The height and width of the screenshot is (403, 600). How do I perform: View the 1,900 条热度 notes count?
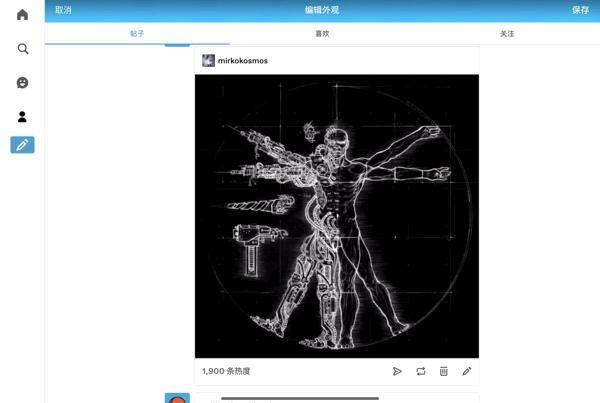pyautogui.click(x=226, y=371)
